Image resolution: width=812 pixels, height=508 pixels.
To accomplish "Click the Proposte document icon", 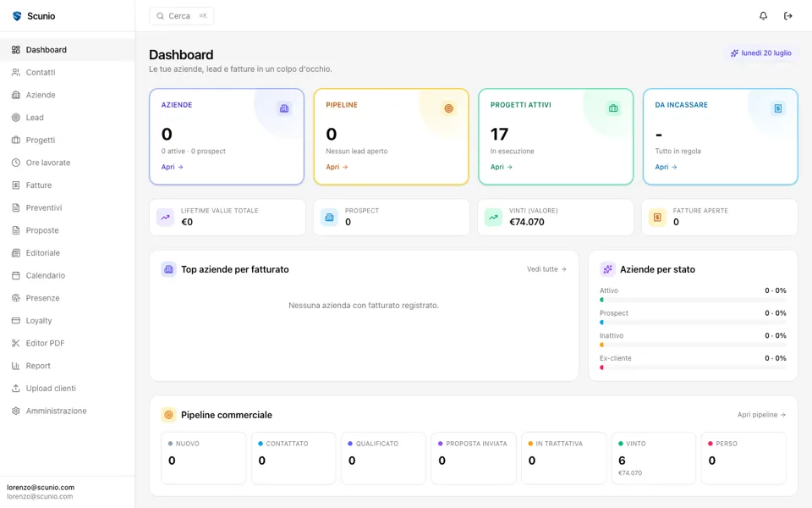I will pyautogui.click(x=16, y=230).
